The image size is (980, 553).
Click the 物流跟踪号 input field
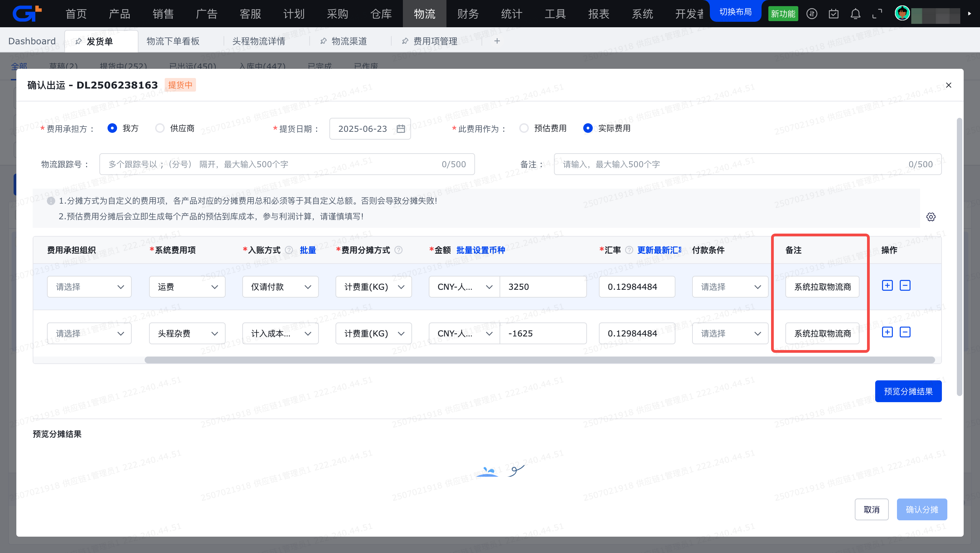tap(287, 164)
